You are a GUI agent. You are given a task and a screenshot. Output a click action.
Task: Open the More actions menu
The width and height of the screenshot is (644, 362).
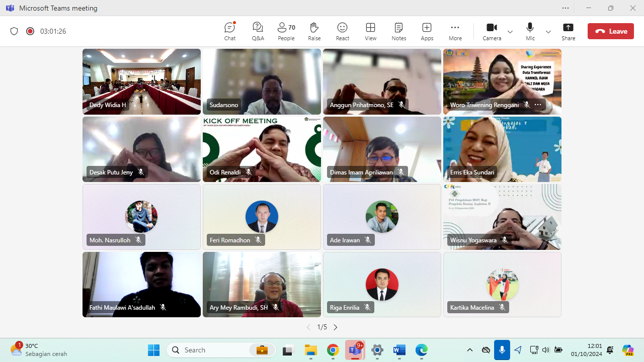coord(455,31)
